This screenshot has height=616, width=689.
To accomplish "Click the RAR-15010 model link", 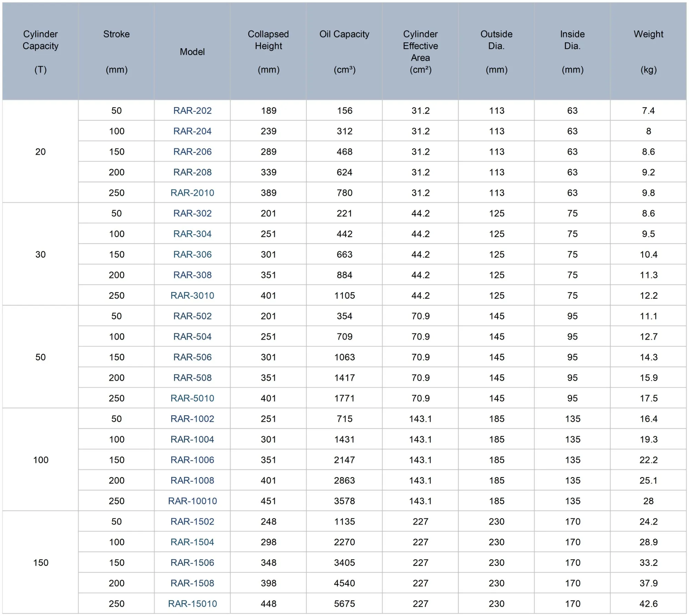I will point(192,604).
